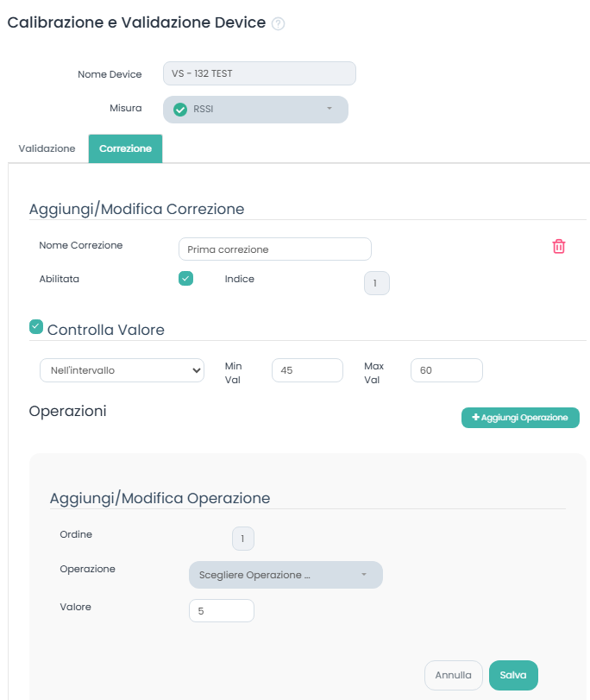
Task: Click the Ordine value box
Action: (243, 539)
